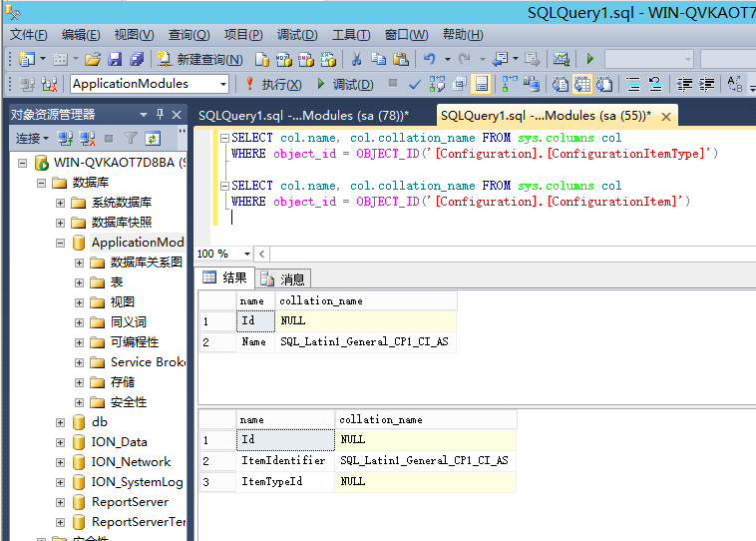Undo the last edit
Image resolution: width=756 pixels, height=541 pixels.
pyautogui.click(x=430, y=59)
